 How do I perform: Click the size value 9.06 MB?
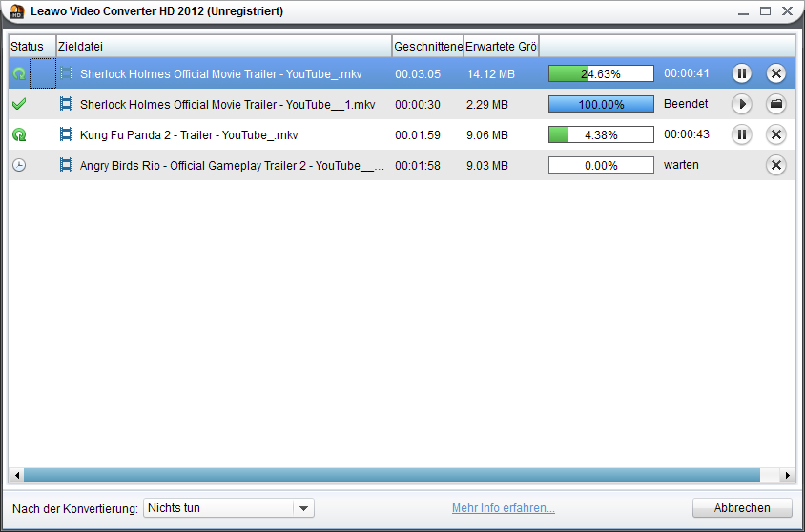486,135
